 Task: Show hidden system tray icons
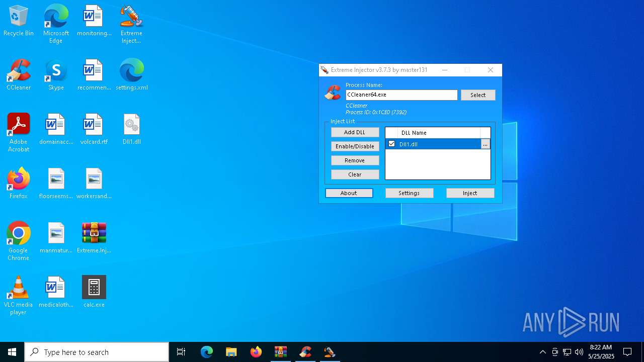[542, 352]
